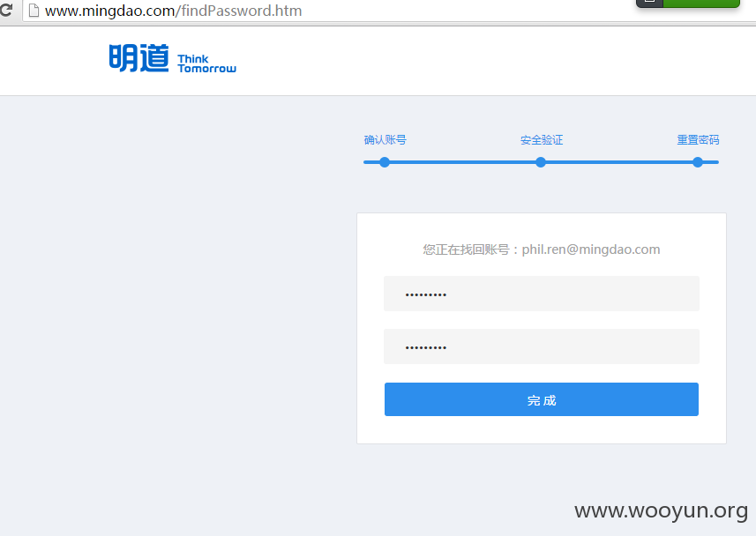Click the Mingdao logo

point(138,58)
